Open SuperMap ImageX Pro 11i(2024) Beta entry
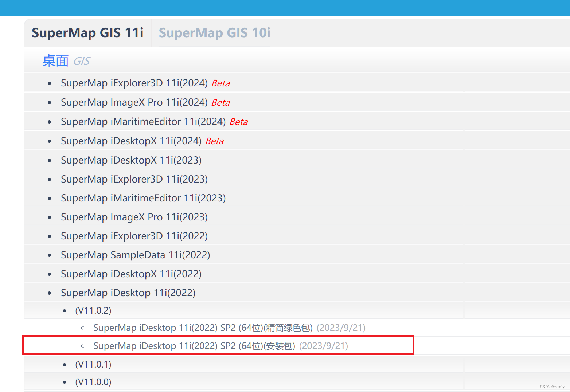This screenshot has width=570, height=392. 145,102
